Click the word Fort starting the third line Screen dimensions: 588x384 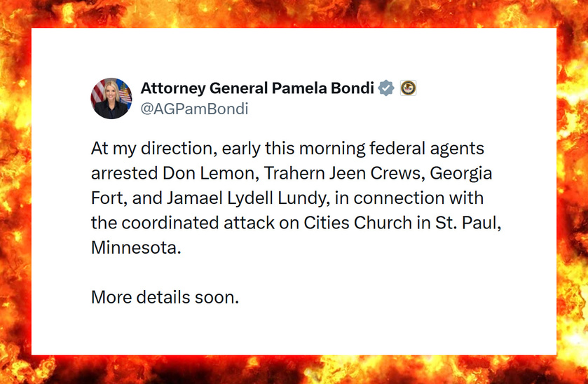point(107,198)
